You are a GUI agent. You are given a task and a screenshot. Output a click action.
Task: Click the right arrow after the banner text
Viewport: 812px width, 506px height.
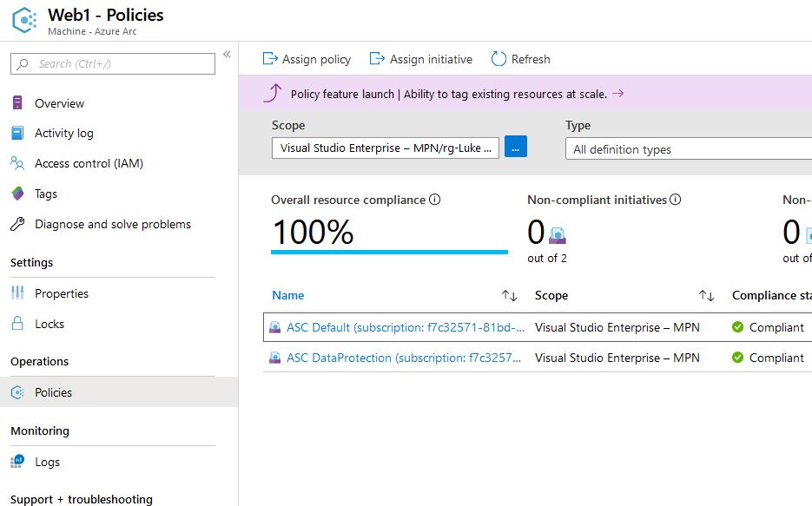pyautogui.click(x=617, y=94)
